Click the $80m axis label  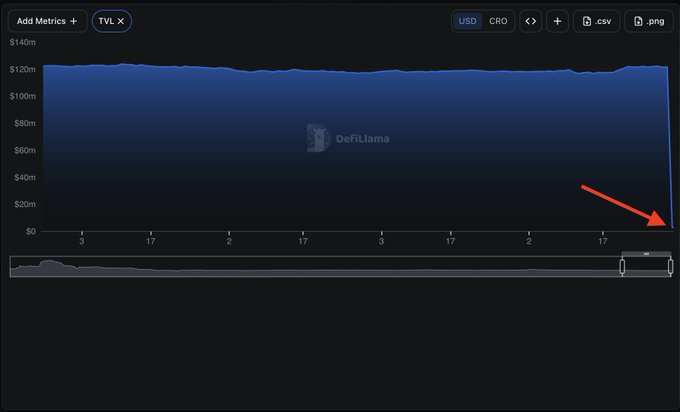pyautogui.click(x=25, y=123)
